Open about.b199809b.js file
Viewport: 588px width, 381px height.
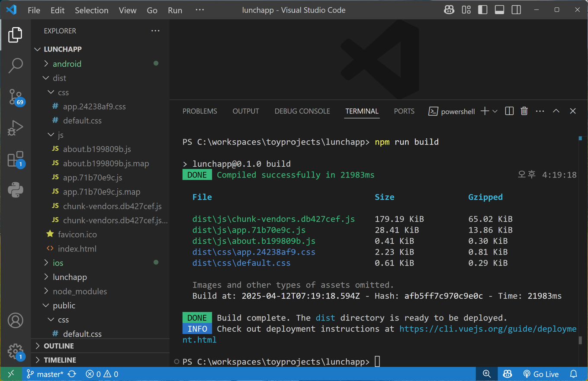[100, 149]
